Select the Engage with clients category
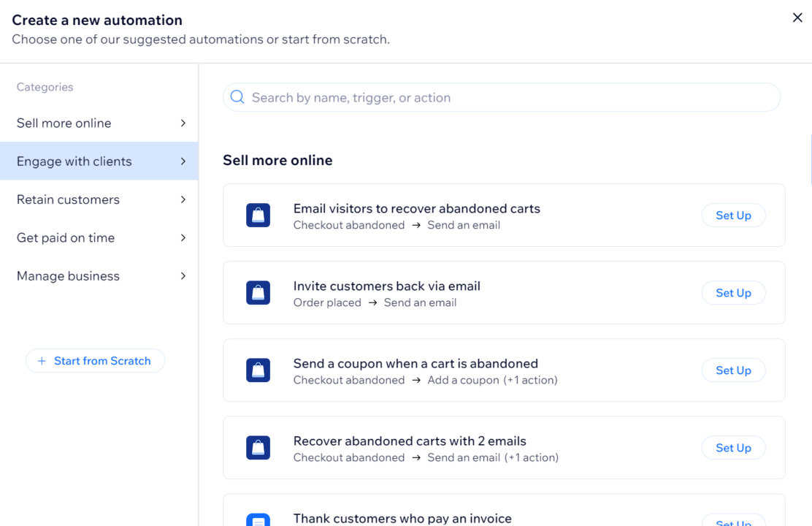The image size is (812, 526). pyautogui.click(x=74, y=161)
